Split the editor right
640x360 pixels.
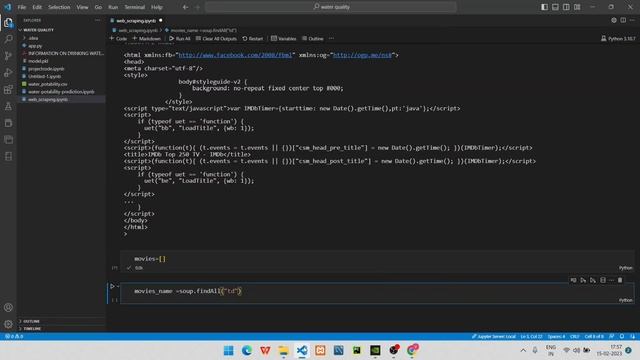point(623,20)
